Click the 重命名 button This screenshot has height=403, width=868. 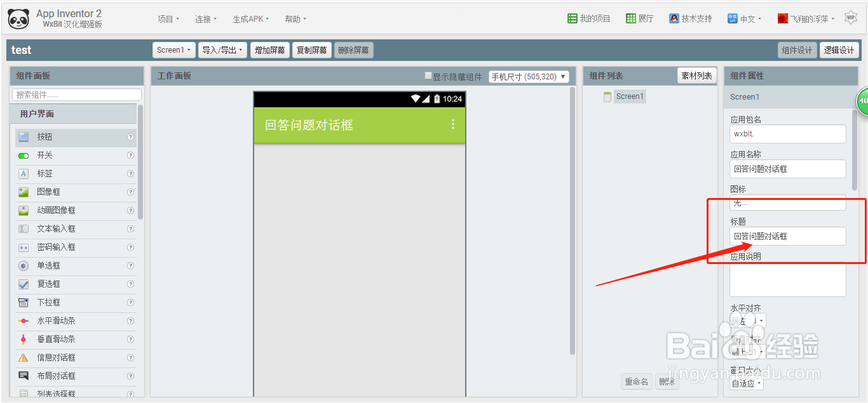[x=637, y=381]
